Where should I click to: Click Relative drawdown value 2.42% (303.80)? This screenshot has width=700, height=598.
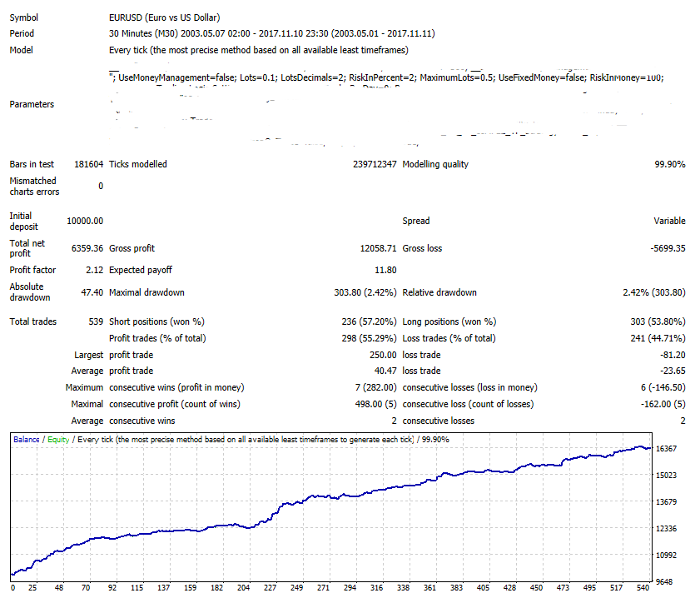click(654, 292)
